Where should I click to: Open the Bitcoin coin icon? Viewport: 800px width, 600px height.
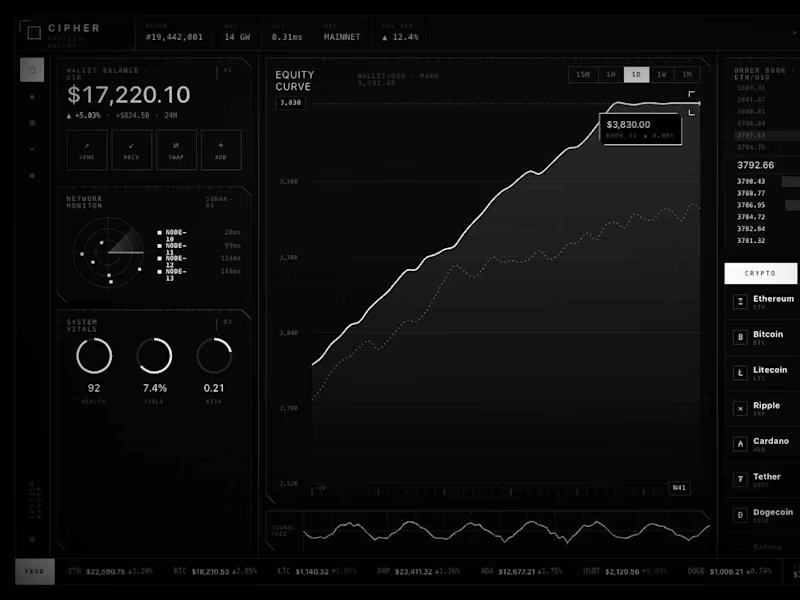click(x=740, y=337)
